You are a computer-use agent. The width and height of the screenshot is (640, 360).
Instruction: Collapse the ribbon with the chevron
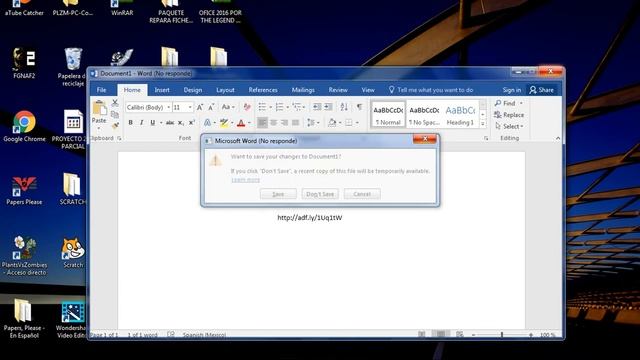click(x=558, y=138)
